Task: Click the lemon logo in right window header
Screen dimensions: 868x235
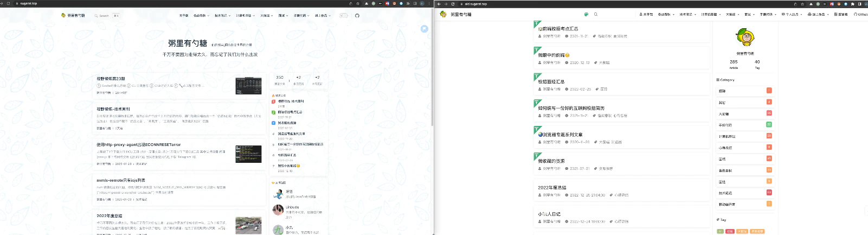Action: coord(443,14)
